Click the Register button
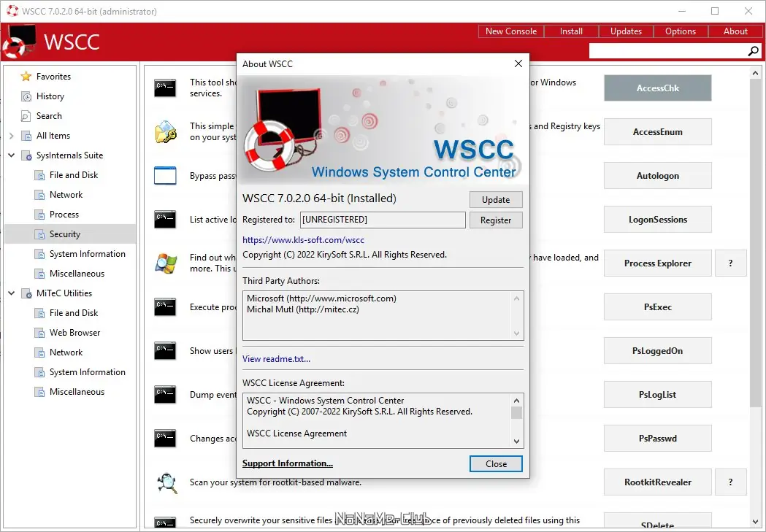This screenshot has height=532, width=766. tap(496, 220)
